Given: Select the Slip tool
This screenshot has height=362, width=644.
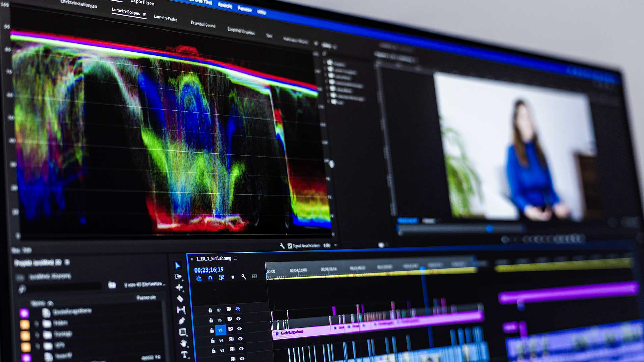Looking at the screenshot, I should 181,310.
